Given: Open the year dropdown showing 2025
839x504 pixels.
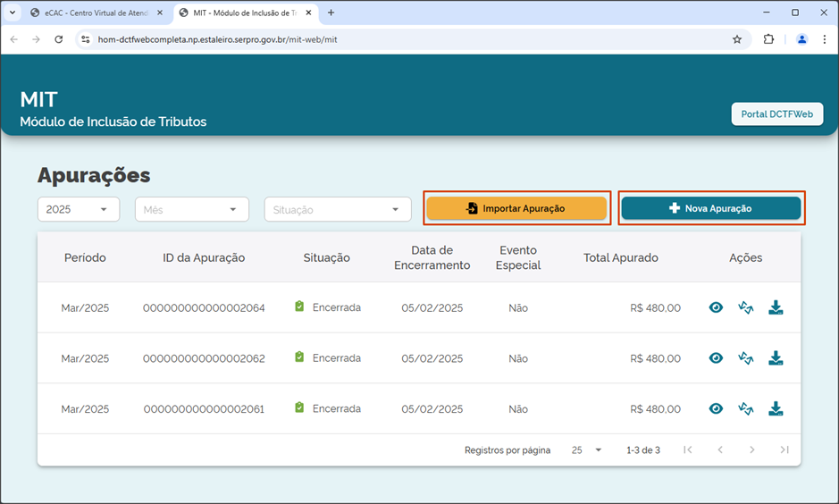Looking at the screenshot, I should (x=79, y=209).
